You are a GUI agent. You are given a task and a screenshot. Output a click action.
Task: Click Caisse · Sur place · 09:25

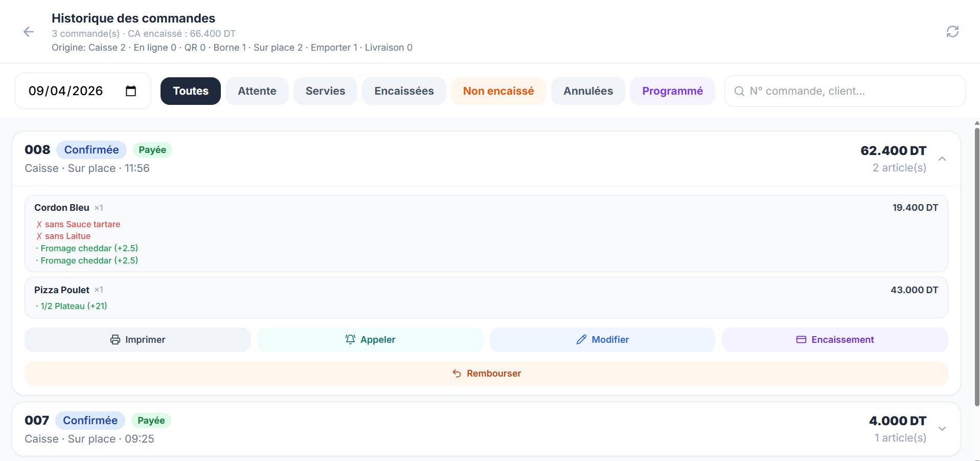click(89, 439)
